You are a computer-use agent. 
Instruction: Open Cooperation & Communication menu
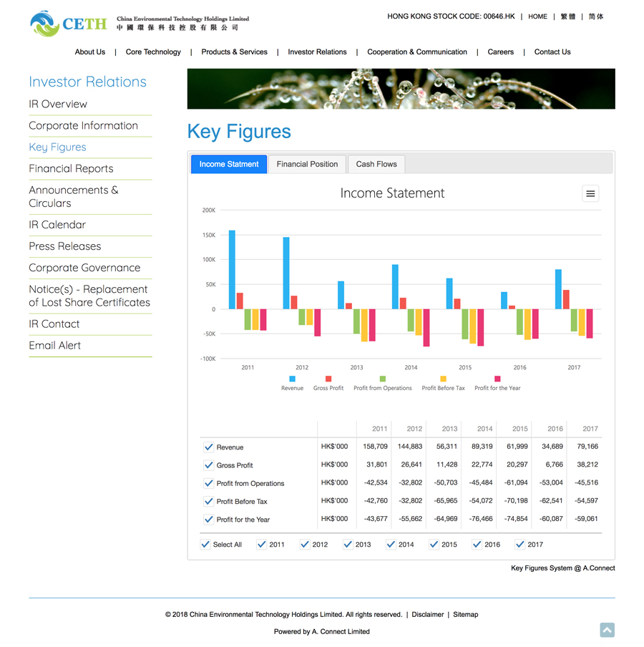(417, 52)
